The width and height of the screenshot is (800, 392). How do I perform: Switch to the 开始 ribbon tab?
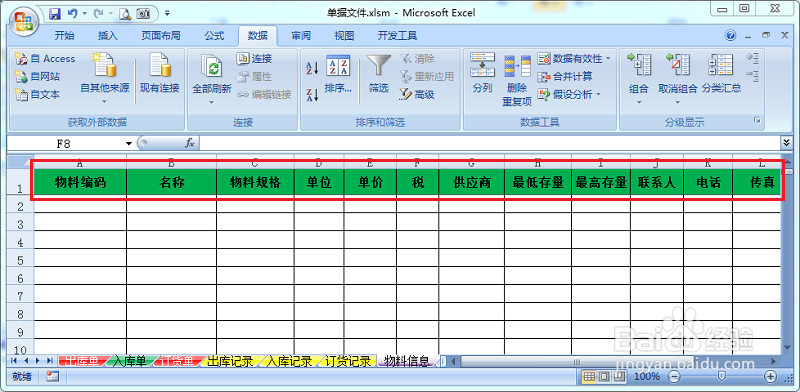click(x=64, y=35)
